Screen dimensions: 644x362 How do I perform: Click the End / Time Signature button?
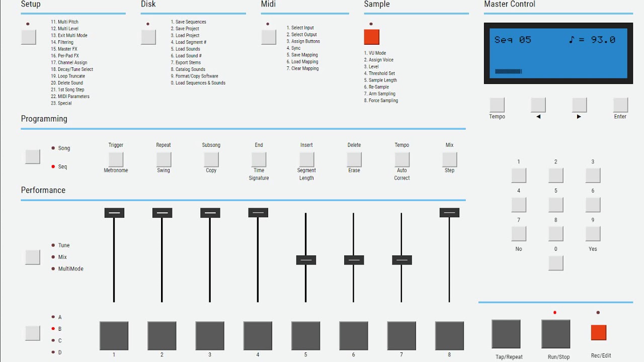259,159
